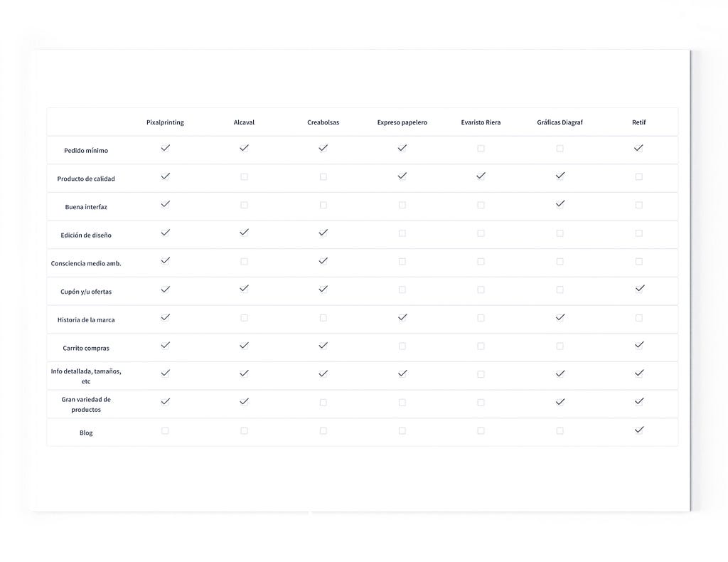Viewport: 728px width, 562px height.
Task: Check Consciencia medio amb. box for Alcaval
Action: pyautogui.click(x=245, y=262)
